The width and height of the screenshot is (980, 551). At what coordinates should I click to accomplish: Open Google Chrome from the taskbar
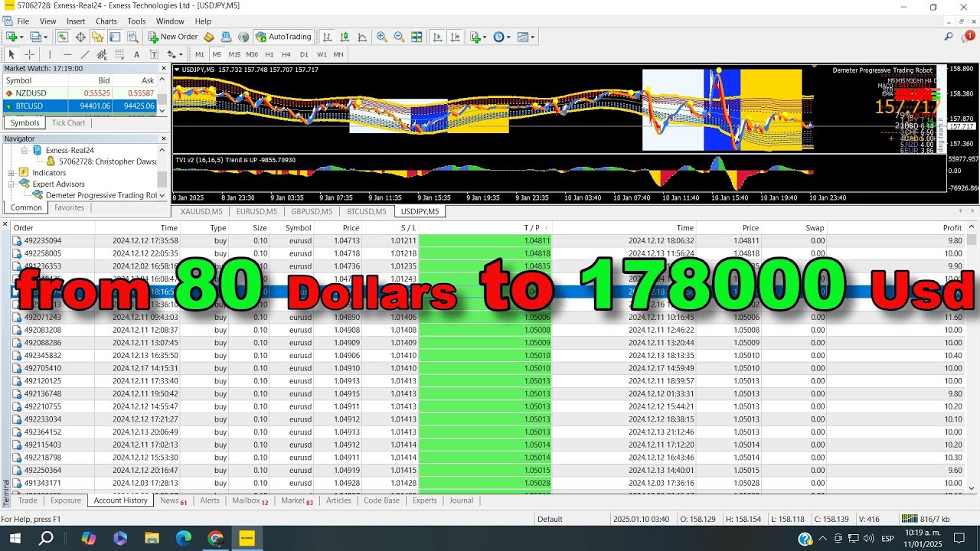(215, 539)
